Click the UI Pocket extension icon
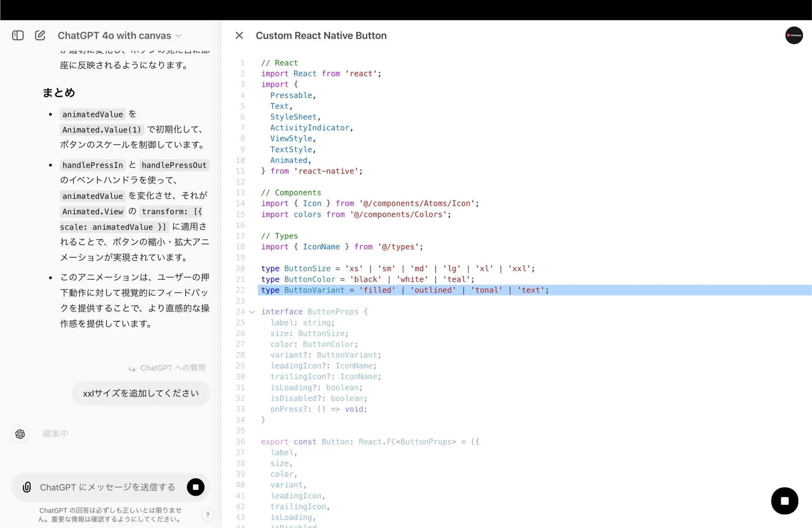 pyautogui.click(x=794, y=35)
